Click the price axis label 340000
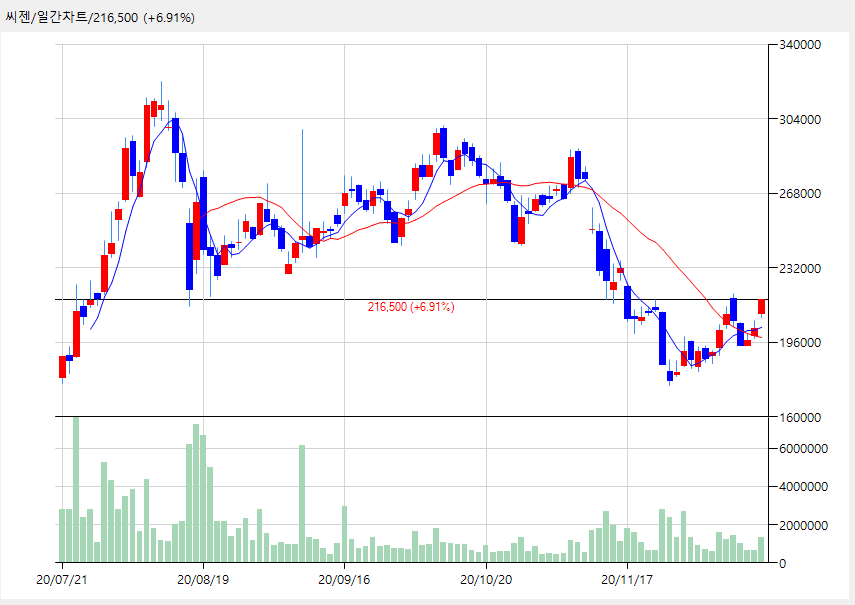Viewport: 855px width, 605px height. (799, 45)
